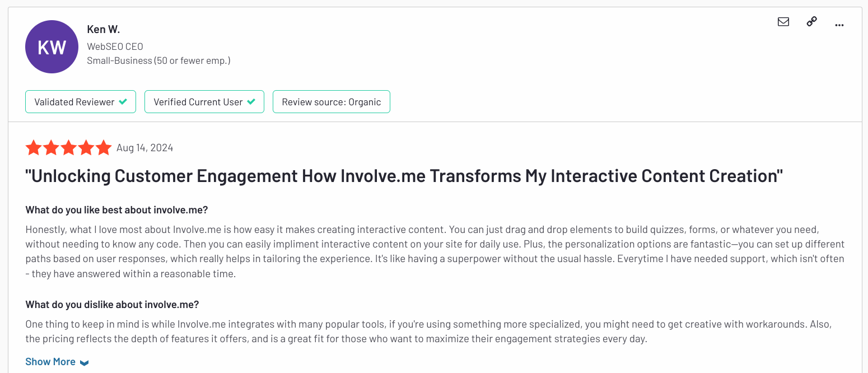Click the WebSEO CEO job title
Viewport: 868px width, 373px height.
coord(115,46)
